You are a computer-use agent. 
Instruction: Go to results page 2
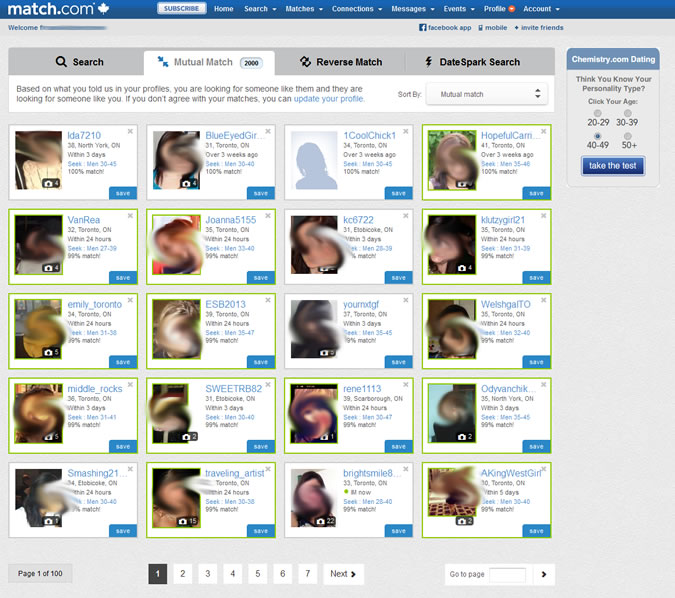pyautogui.click(x=183, y=574)
